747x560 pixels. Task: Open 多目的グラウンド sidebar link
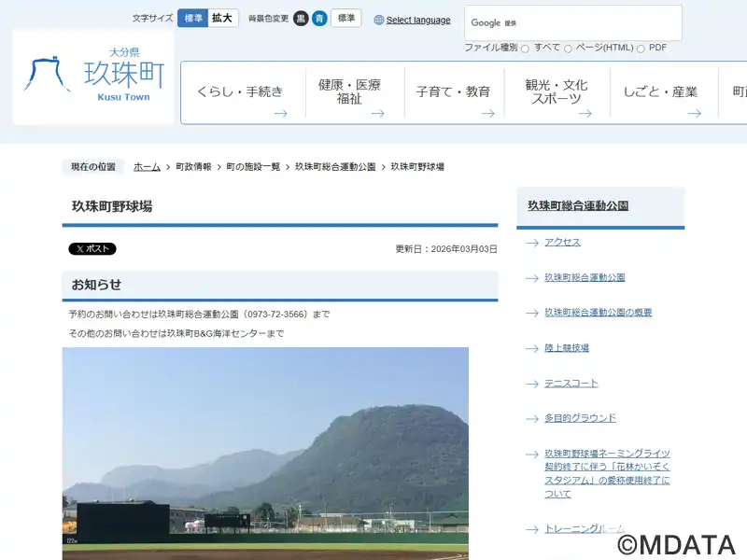tap(580, 418)
